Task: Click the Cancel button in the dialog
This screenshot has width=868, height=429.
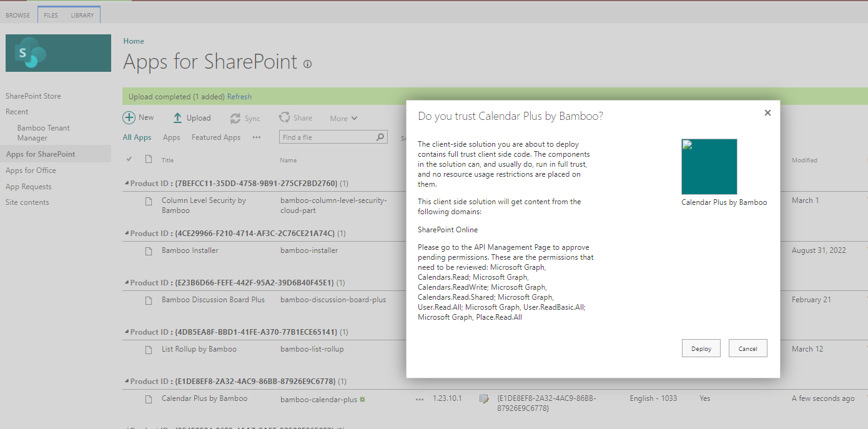Action: (x=747, y=348)
